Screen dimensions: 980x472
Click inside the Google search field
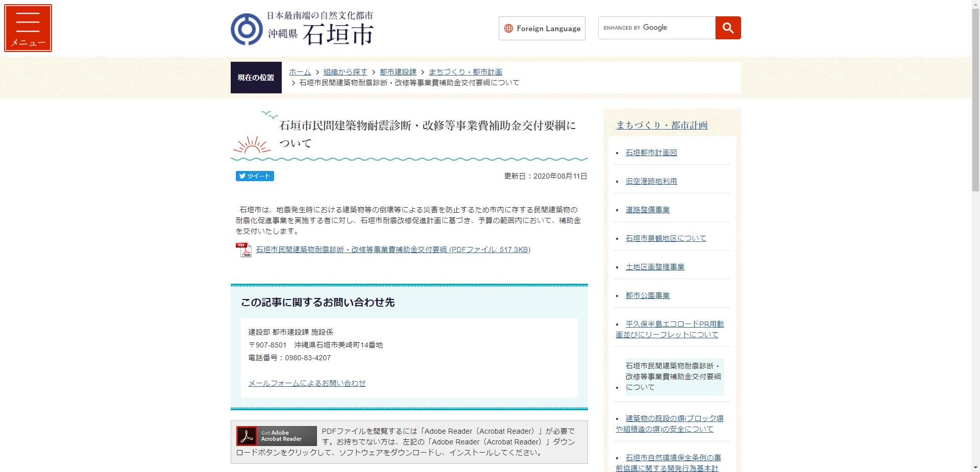pos(656,28)
